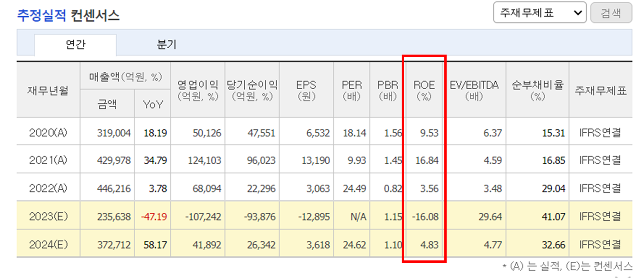
Task: Click the IFRS연결 cell in 2020(A) row
Action: (600, 133)
